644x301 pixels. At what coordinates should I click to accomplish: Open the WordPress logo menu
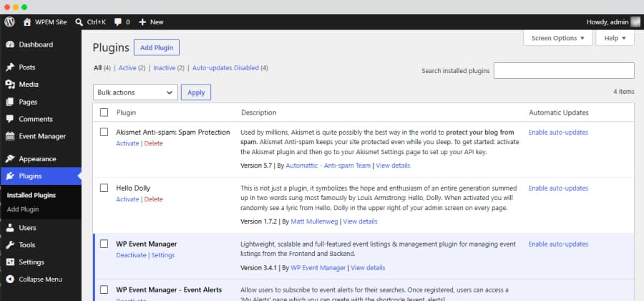(9, 21)
